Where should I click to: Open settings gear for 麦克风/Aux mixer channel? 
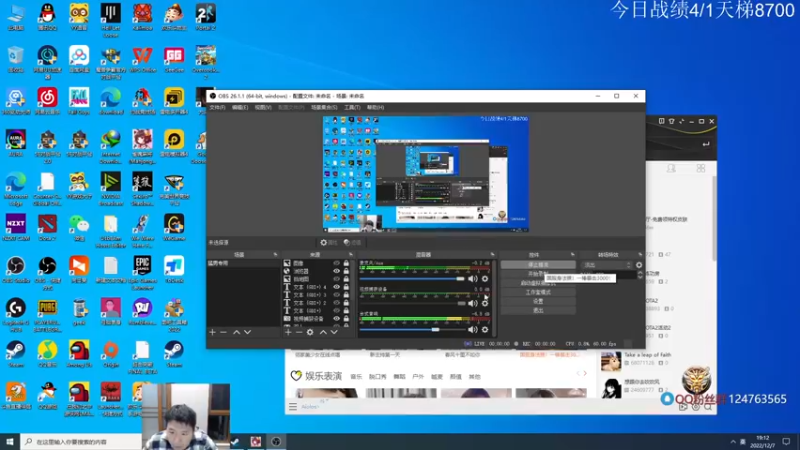[485, 279]
